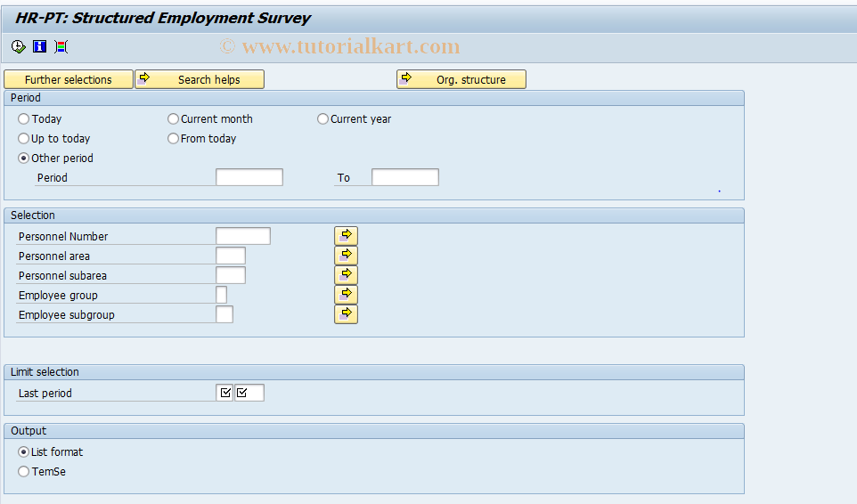Select the Current month radio button
The width and height of the screenshot is (857, 504).
click(173, 119)
